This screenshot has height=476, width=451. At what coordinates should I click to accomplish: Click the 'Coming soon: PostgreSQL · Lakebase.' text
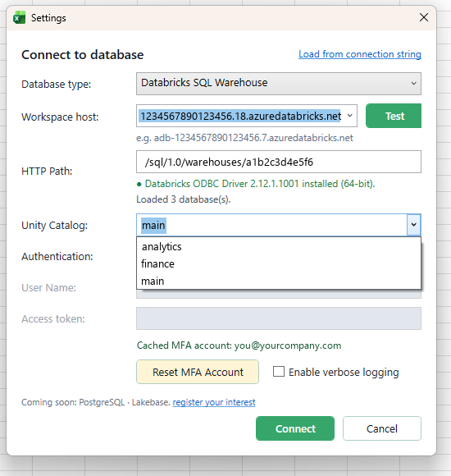point(96,402)
